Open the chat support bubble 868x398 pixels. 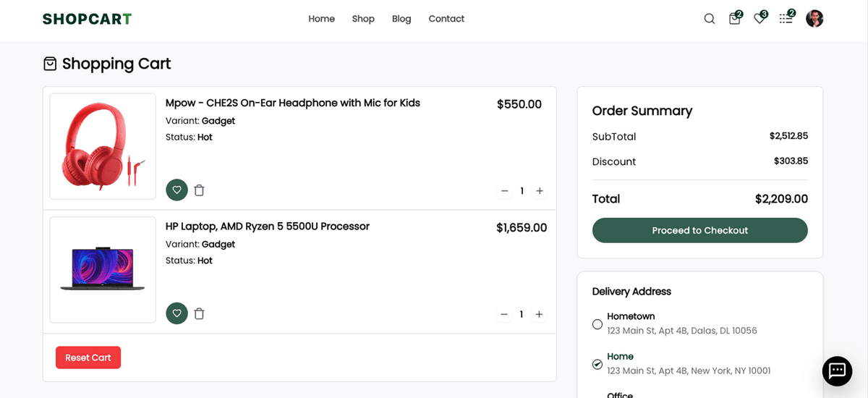[837, 371]
